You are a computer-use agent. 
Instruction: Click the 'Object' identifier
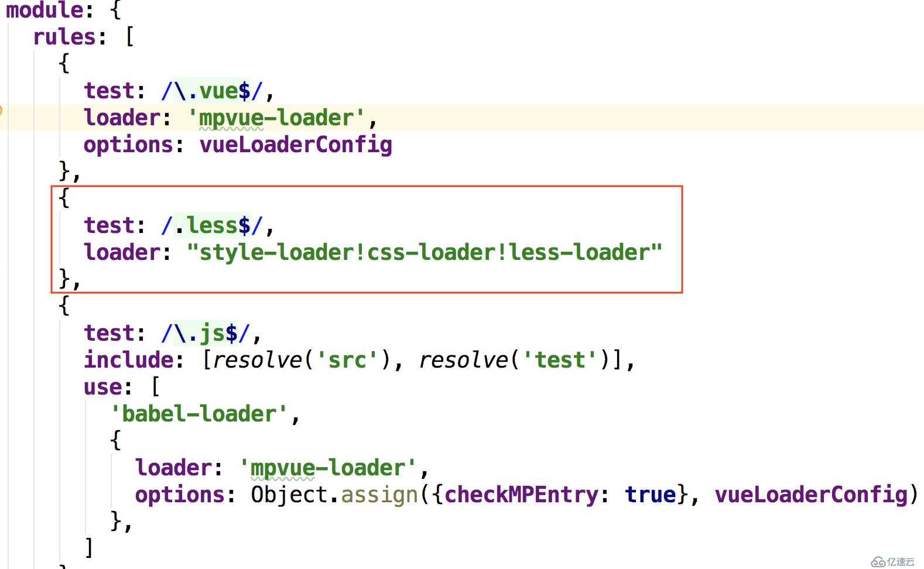pos(289,495)
